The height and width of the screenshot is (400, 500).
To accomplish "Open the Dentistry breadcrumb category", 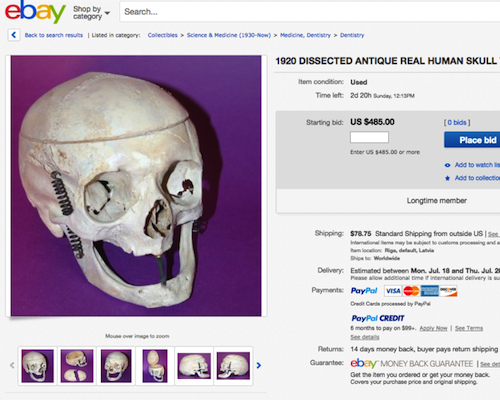I will pyautogui.click(x=352, y=35).
